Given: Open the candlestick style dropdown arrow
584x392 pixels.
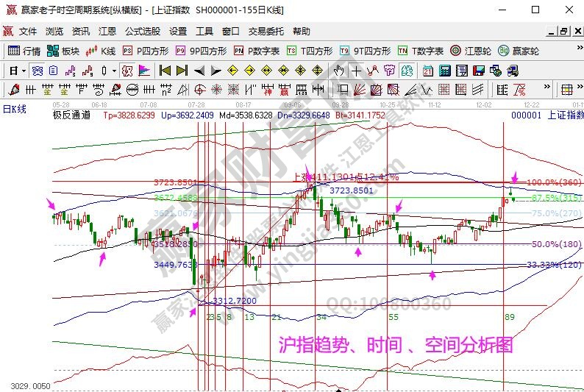Looking at the screenshot, I should [113, 71].
